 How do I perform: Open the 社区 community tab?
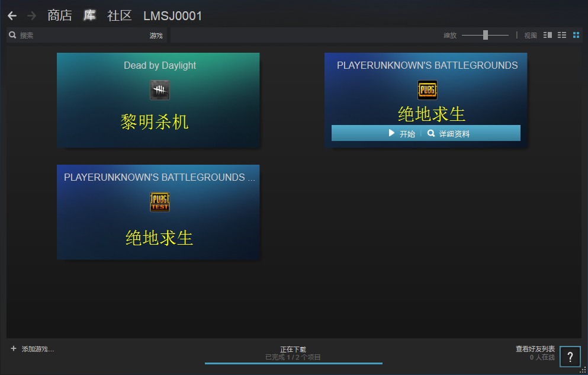119,16
